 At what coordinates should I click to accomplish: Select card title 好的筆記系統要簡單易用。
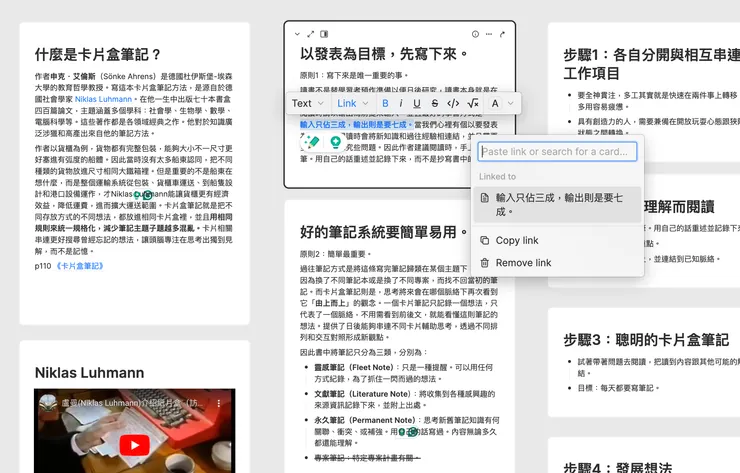tap(384, 232)
